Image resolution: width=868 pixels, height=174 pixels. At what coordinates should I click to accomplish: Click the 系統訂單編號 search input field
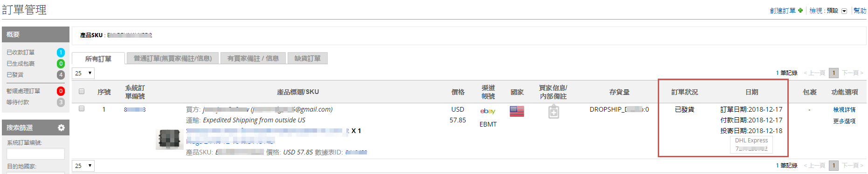coord(35,154)
